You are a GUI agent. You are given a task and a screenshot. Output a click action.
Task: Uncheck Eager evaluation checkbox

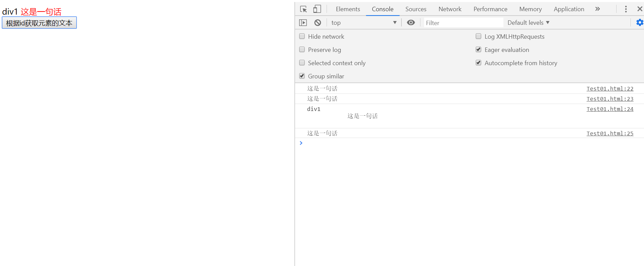(478, 50)
